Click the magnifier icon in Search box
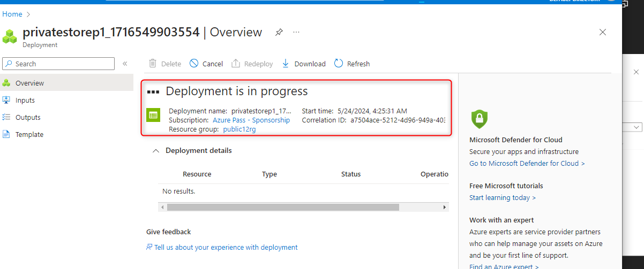The image size is (644, 269). coord(9,64)
